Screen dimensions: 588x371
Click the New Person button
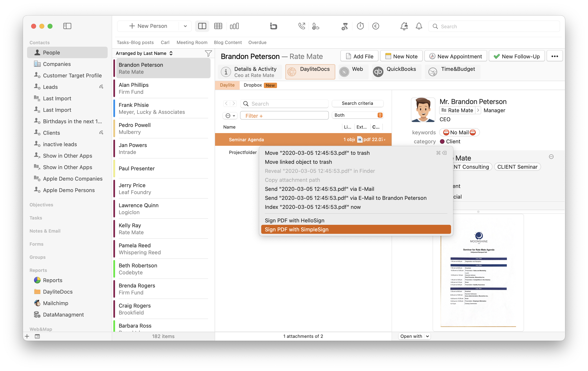click(148, 26)
